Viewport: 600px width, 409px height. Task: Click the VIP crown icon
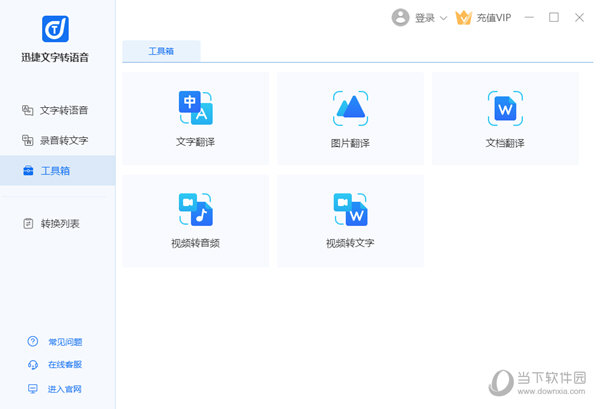tap(464, 18)
